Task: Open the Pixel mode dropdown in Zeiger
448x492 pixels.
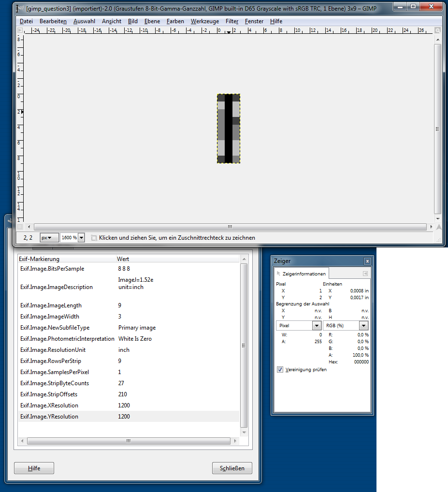Action: (x=298, y=326)
